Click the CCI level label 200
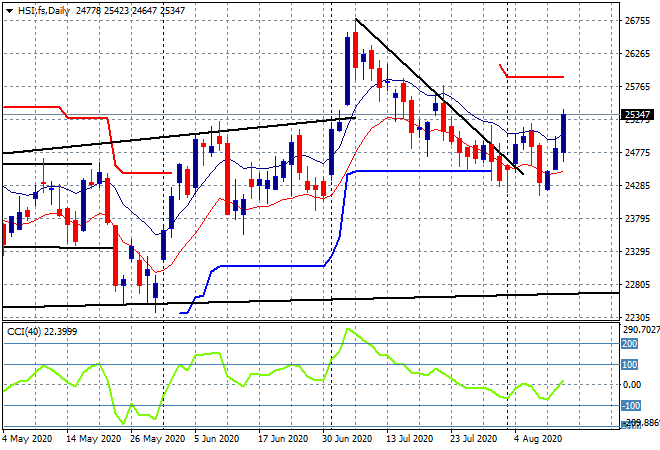Screen dimensions: 660x450 coord(630,344)
